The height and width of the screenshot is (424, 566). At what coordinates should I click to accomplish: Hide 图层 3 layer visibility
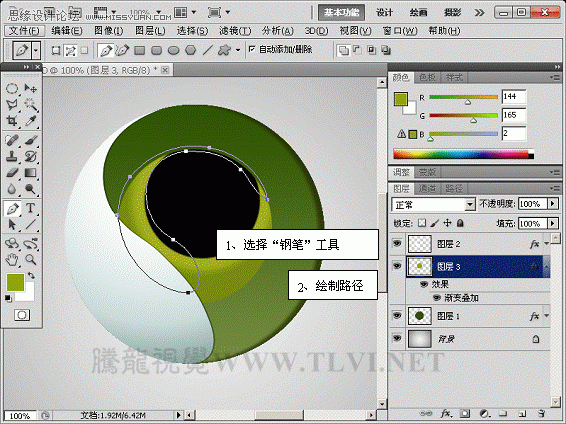coord(397,266)
